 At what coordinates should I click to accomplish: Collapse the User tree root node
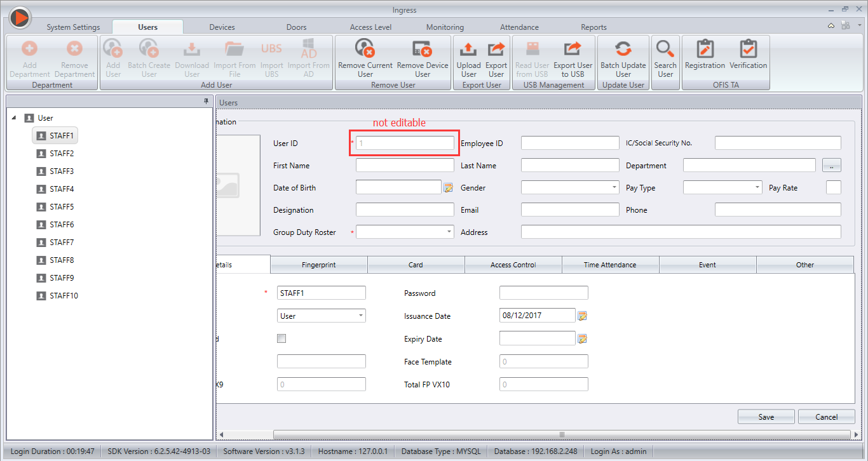point(15,118)
